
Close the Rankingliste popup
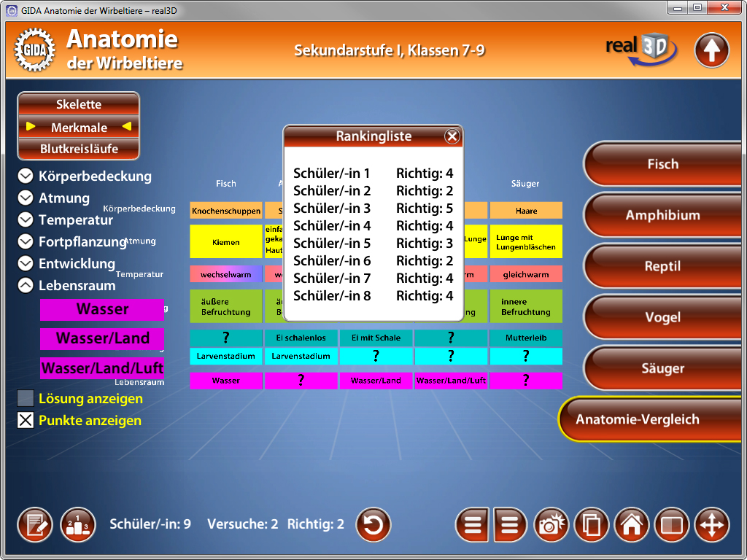pyautogui.click(x=452, y=136)
